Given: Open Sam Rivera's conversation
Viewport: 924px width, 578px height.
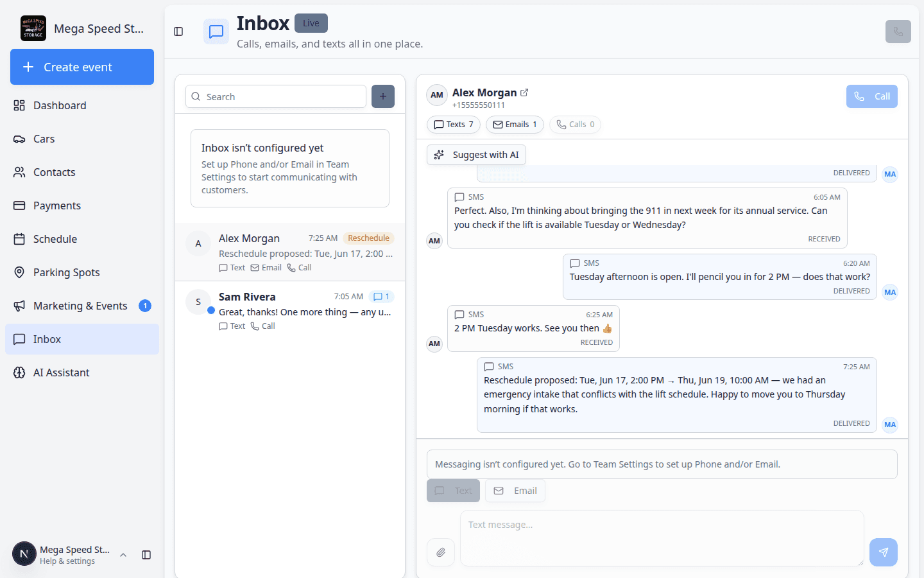Looking at the screenshot, I should [x=290, y=310].
